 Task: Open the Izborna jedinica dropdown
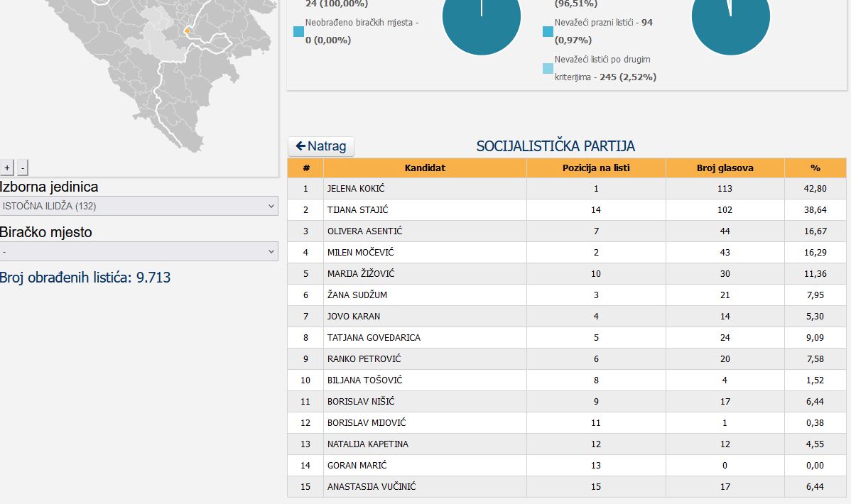(x=139, y=206)
